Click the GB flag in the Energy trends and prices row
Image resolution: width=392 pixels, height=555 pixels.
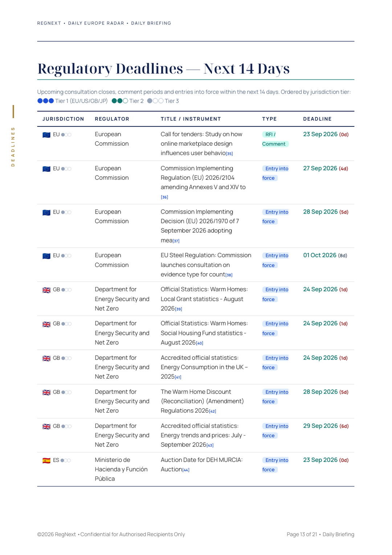pos(46,426)
